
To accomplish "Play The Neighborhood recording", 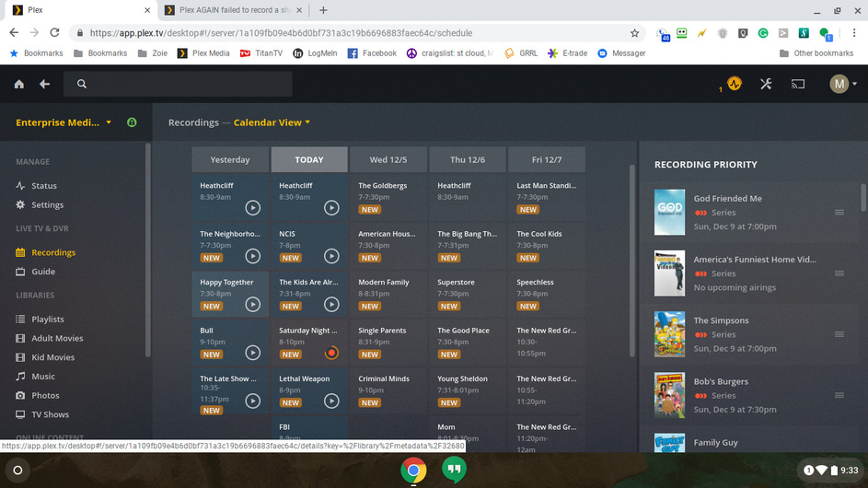I will (252, 256).
